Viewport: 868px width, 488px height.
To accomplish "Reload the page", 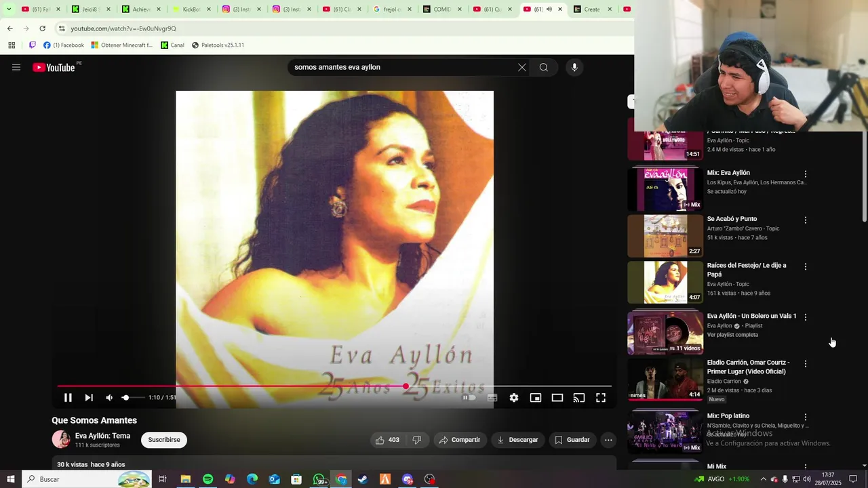I will click(x=42, y=28).
